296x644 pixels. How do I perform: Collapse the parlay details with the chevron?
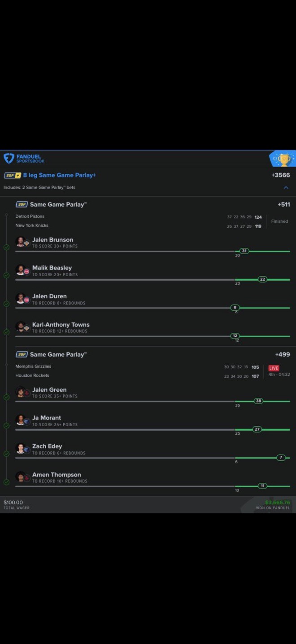tap(286, 188)
